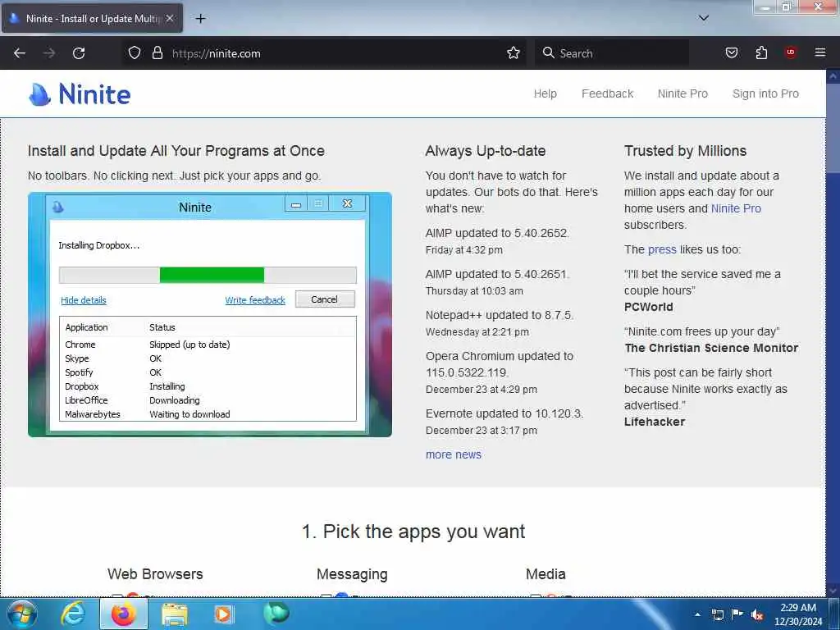Click the network tray icon
This screenshot has width=840, height=630.
[717, 614]
